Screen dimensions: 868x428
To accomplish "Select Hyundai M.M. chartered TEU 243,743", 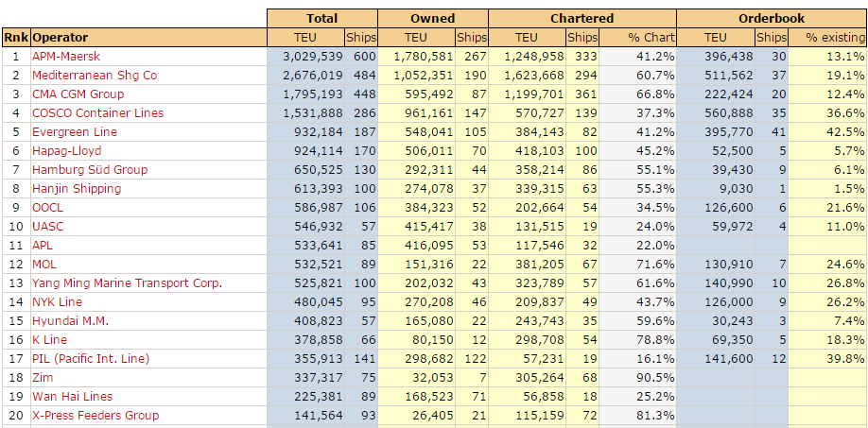I will pyautogui.click(x=540, y=320).
